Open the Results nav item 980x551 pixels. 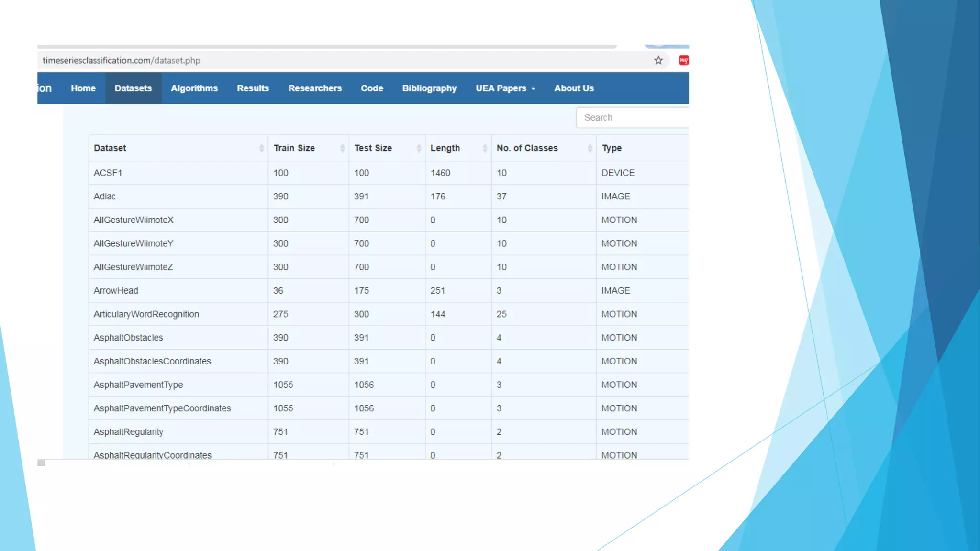(253, 88)
